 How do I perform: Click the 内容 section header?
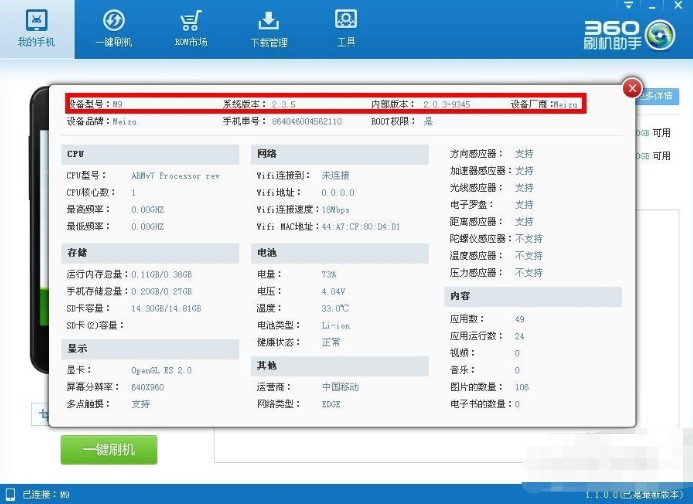click(x=533, y=297)
